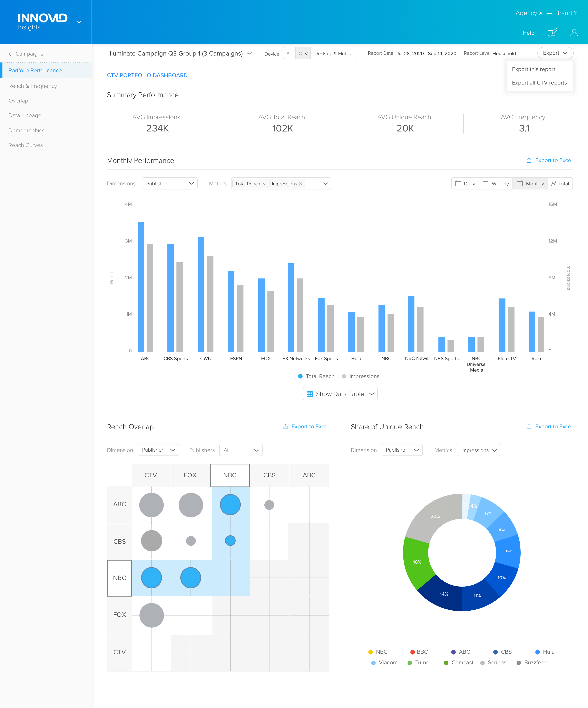The width and height of the screenshot is (588, 708).
Task: Remove Impressions metric tag
Action: 300,184
